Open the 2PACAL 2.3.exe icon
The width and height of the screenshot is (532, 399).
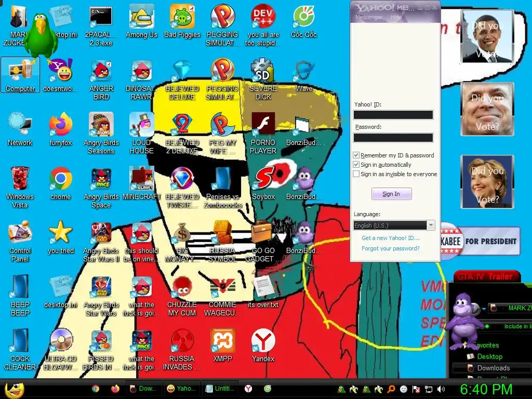point(101,26)
